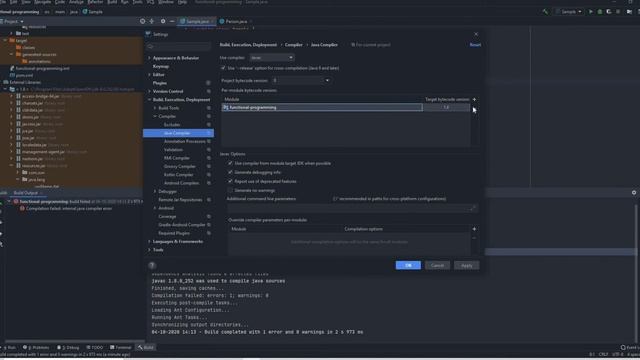The image size is (640, 360).
Task: Toggle use compiler from module target JDK
Action: pos(230,163)
